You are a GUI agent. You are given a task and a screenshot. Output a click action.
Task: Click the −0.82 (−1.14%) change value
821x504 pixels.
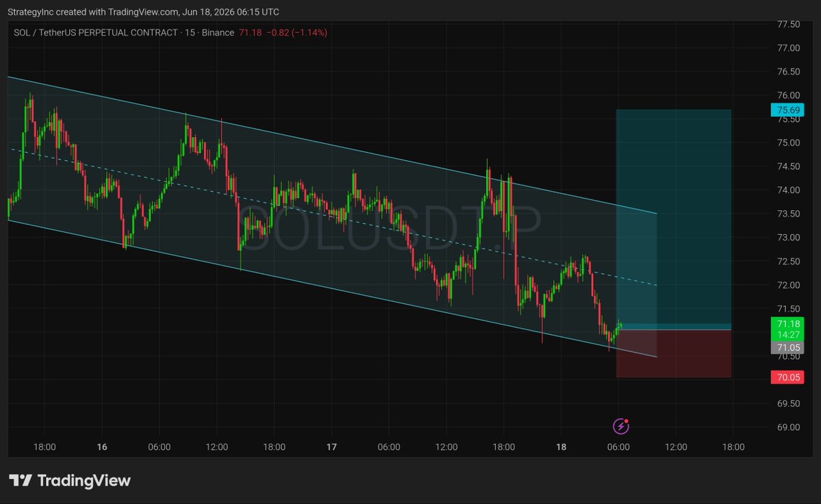coord(297,32)
